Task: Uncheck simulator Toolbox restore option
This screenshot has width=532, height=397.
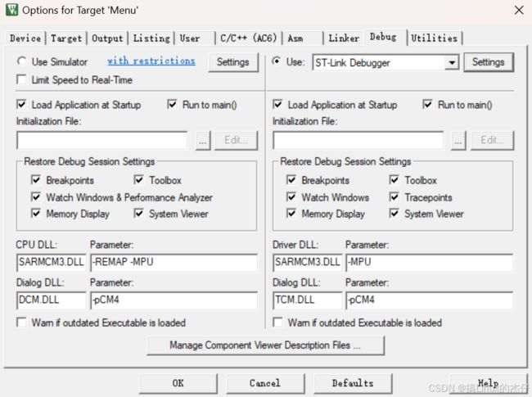Action: 138,180
